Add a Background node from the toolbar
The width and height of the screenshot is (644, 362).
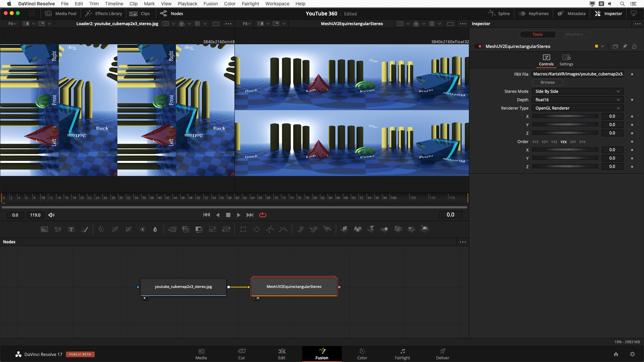[x=44, y=229]
